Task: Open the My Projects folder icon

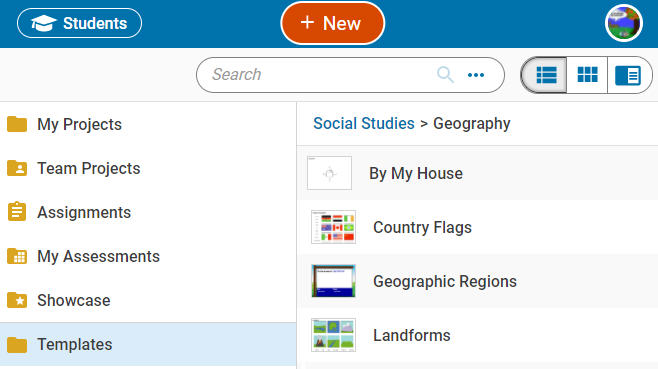Action: tap(17, 124)
